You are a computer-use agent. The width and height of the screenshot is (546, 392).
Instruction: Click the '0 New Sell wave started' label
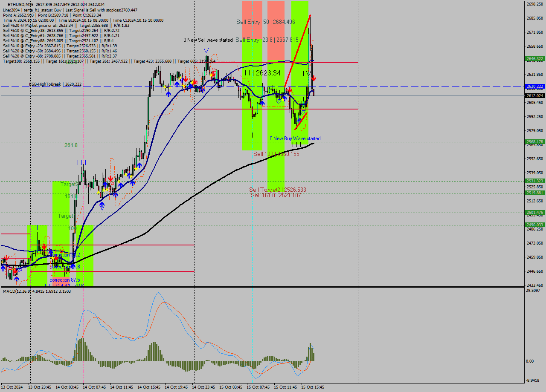(x=208, y=40)
